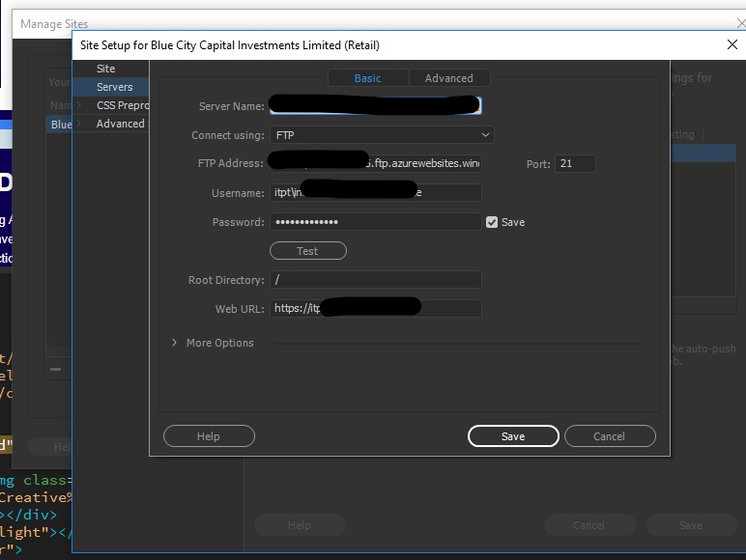The height and width of the screenshot is (560, 746).
Task: Open Advanced Settings sidebar item
Action: [123, 124]
